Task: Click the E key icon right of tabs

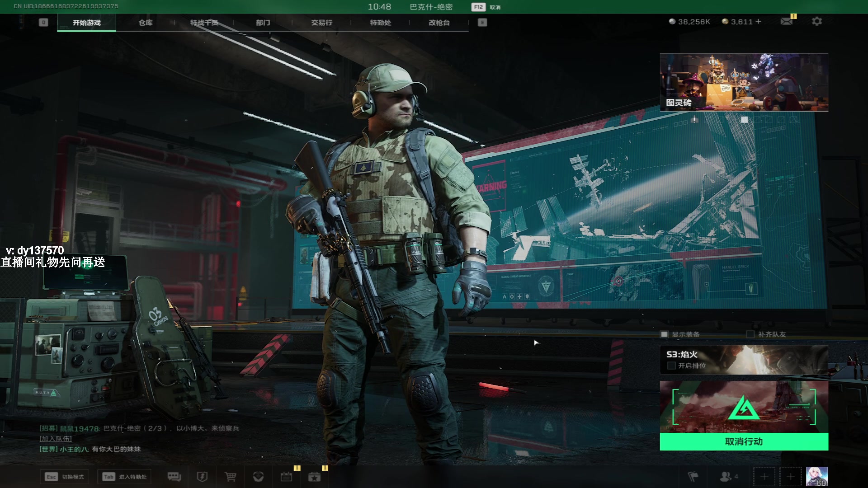Action: pyautogui.click(x=482, y=22)
